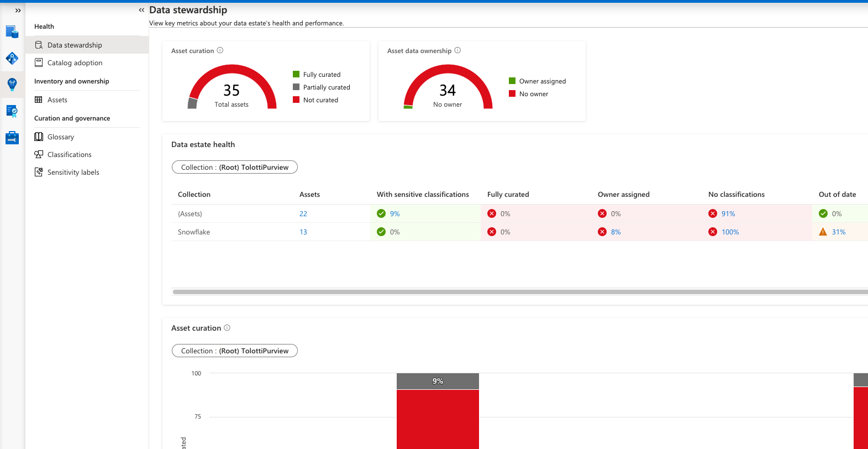Click the gray 9% segment of the bar chart
Image resolution: width=868 pixels, height=449 pixels.
click(x=438, y=381)
